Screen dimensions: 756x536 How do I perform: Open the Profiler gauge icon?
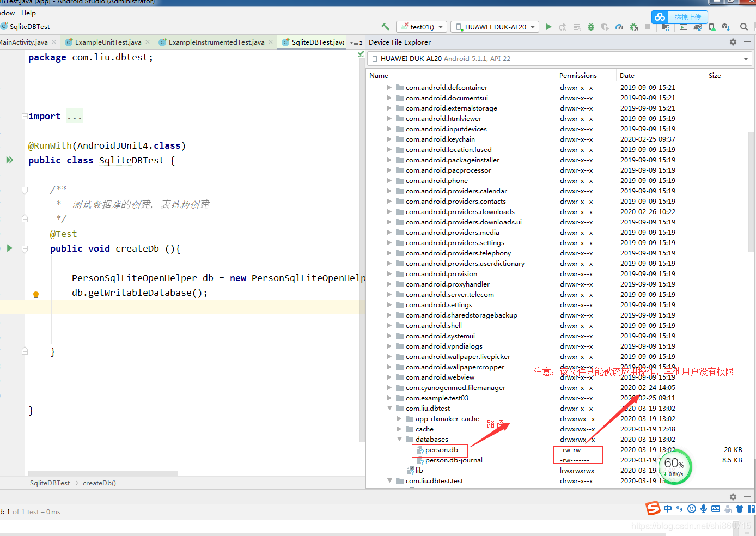(x=619, y=27)
